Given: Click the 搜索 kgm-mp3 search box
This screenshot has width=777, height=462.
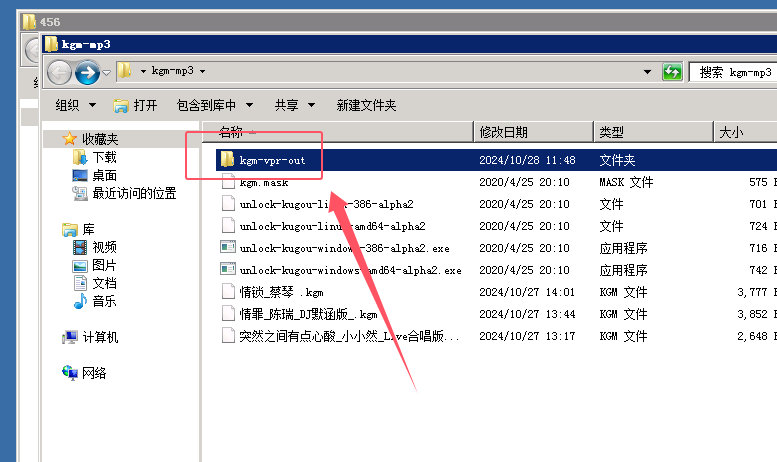Looking at the screenshot, I should coord(735,72).
